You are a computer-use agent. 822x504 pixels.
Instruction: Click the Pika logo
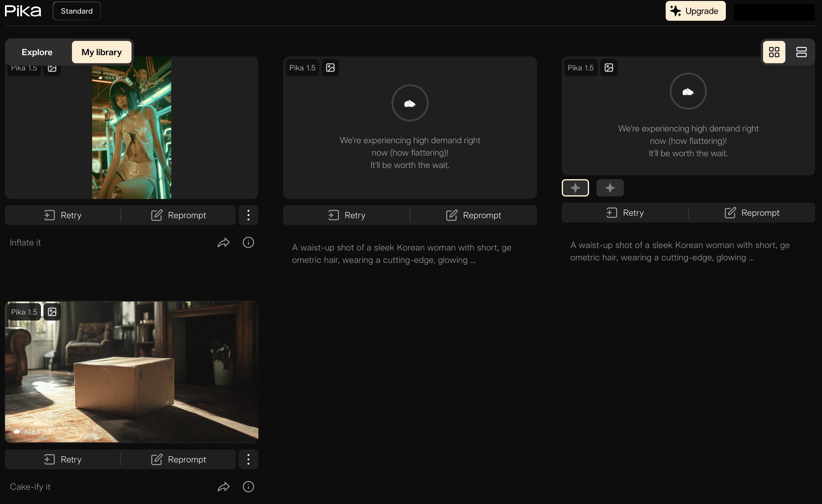tap(23, 11)
